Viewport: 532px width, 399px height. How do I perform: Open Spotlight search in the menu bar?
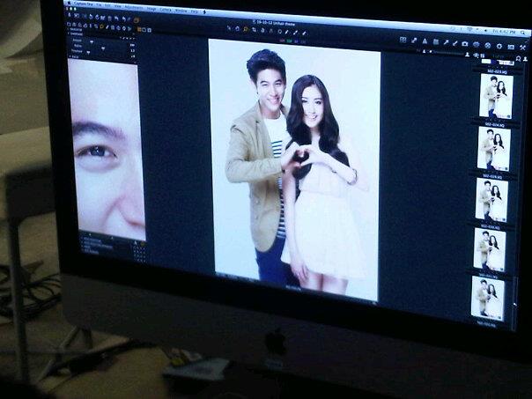click(523, 33)
